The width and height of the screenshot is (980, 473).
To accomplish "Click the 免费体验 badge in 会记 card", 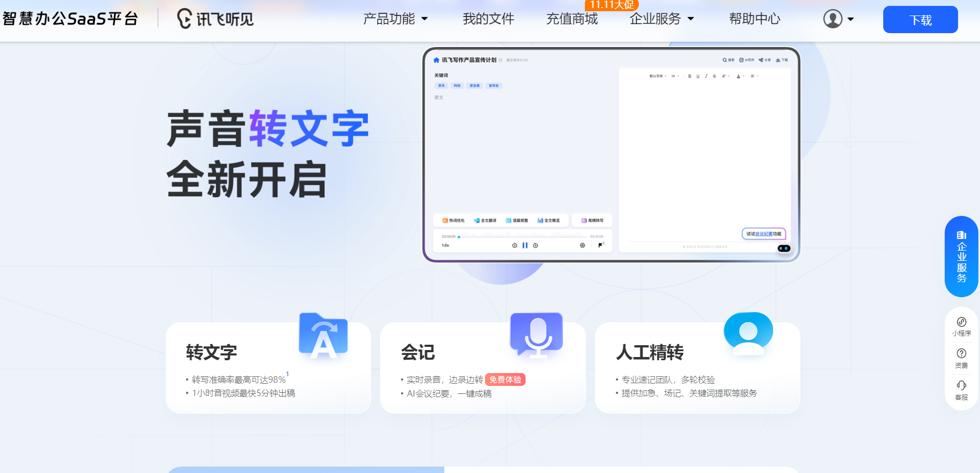I will click(x=505, y=379).
